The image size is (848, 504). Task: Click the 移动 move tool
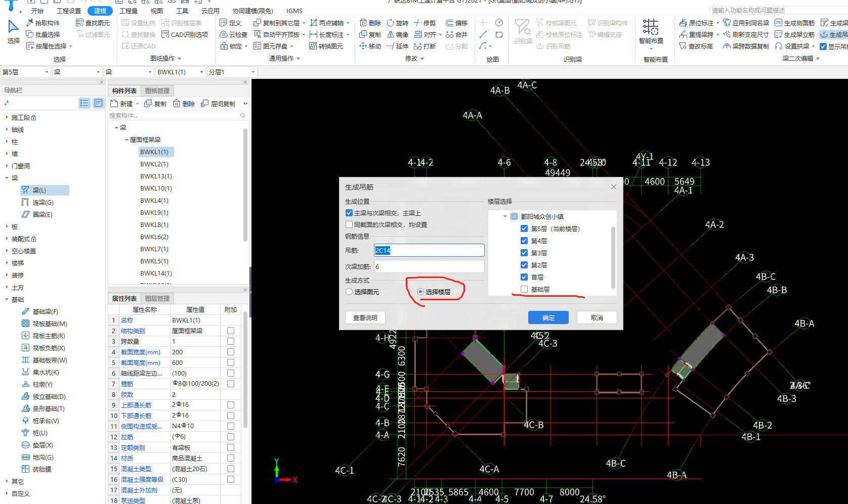[x=370, y=46]
